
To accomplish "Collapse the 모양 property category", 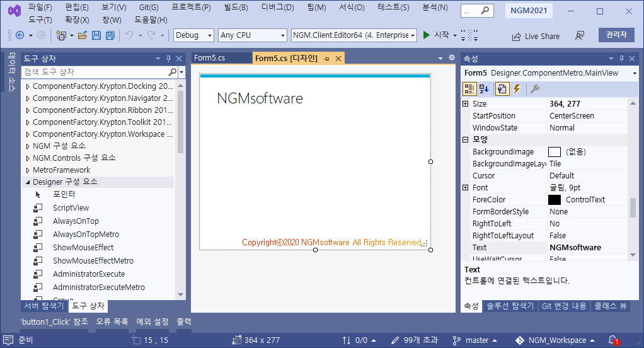I will pyautogui.click(x=465, y=140).
